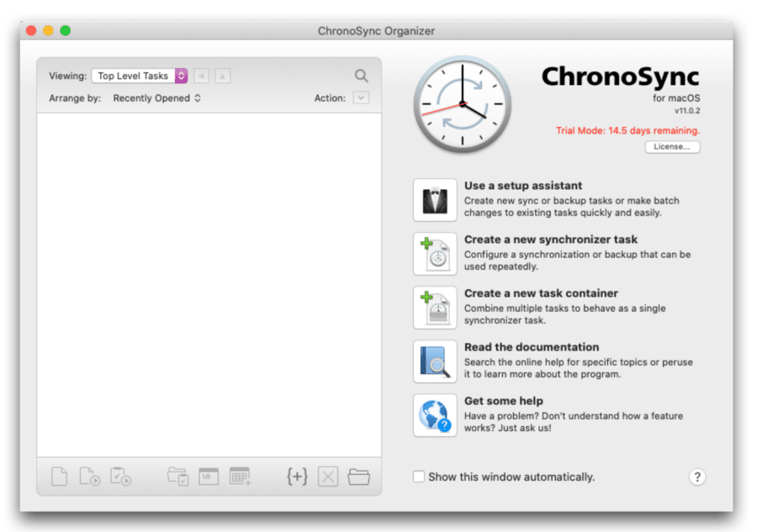
Task: Click Trial Mode remaining text
Action: pos(627,130)
